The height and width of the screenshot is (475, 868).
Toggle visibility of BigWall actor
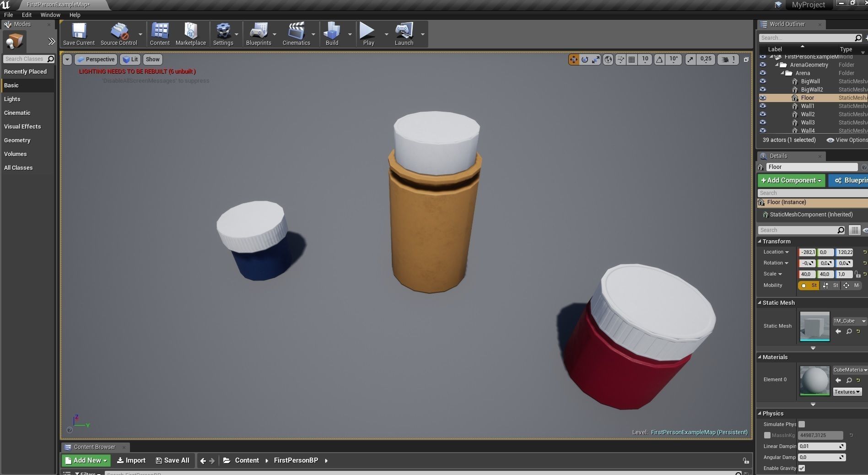(763, 81)
